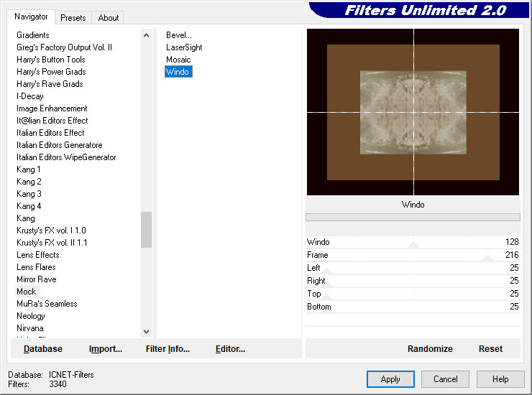Reset the filter parameters
Viewport: 532px width, 395px height.
(490, 349)
